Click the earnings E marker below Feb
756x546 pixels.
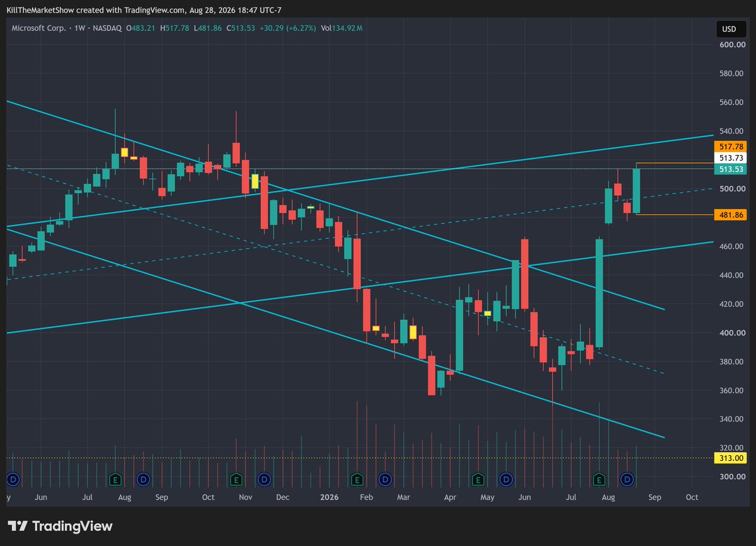point(358,480)
